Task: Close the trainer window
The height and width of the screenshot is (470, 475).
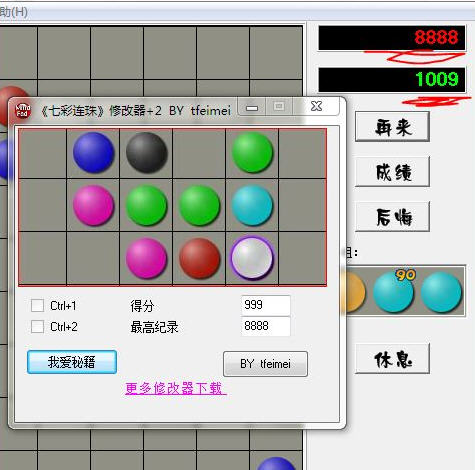Action: point(316,106)
